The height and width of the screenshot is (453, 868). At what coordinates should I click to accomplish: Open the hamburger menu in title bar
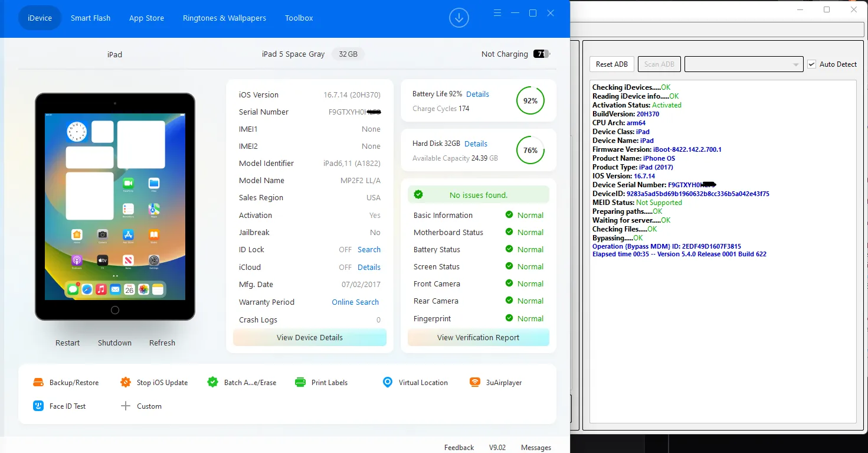pyautogui.click(x=497, y=13)
